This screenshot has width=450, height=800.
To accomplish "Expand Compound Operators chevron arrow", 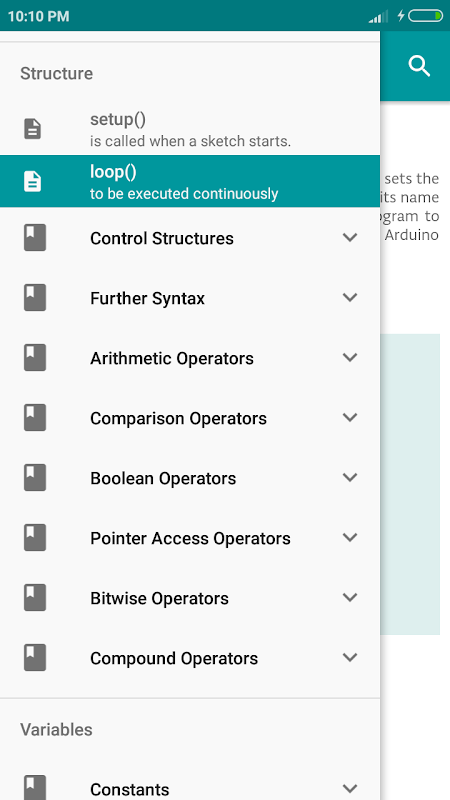I will [x=350, y=657].
